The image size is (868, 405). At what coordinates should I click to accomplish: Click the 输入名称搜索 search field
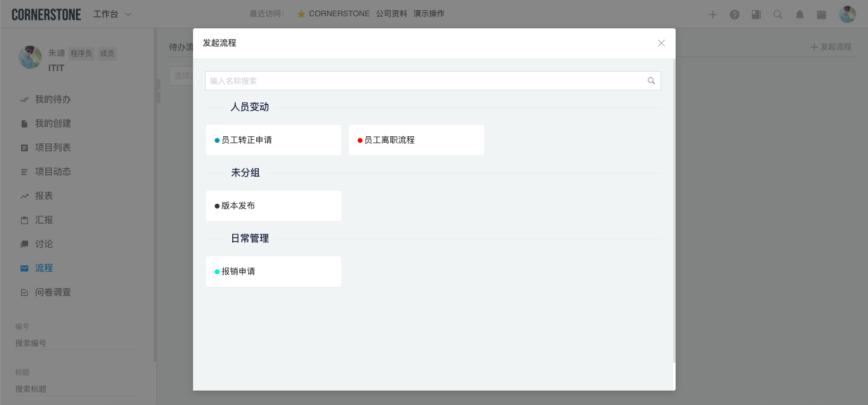click(x=433, y=81)
